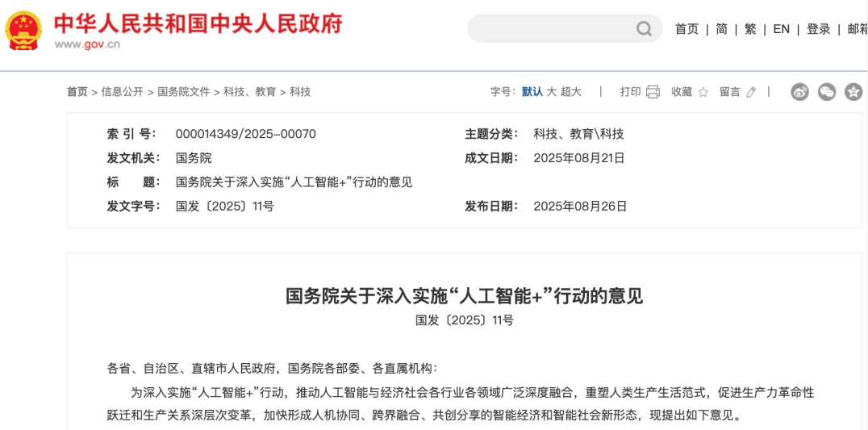The width and height of the screenshot is (868, 430).
Task: Click the 发布日期 field label
Action: [491, 207]
